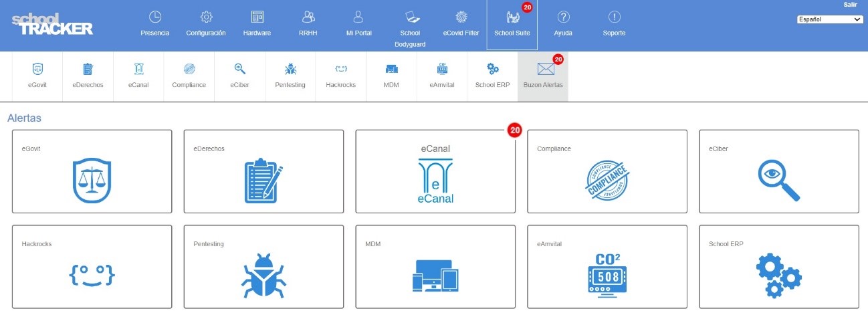The width and height of the screenshot is (868, 321).
Task: Open the language dropdown showing Español
Action: coord(830,19)
